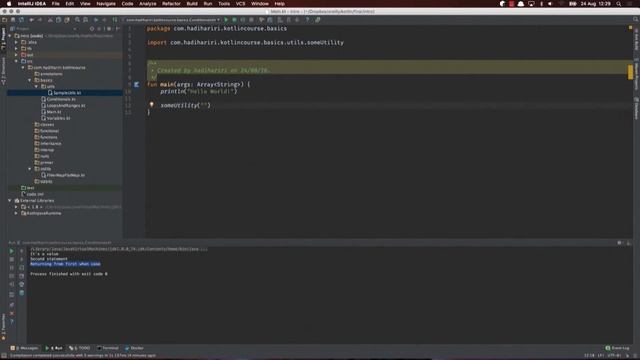The width and height of the screenshot is (640, 360).
Task: Click the Cut scissors icon in toolbar
Action: [50, 20]
